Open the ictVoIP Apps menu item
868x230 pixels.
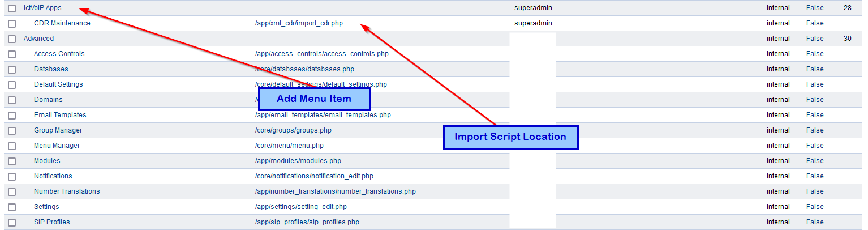coord(42,8)
